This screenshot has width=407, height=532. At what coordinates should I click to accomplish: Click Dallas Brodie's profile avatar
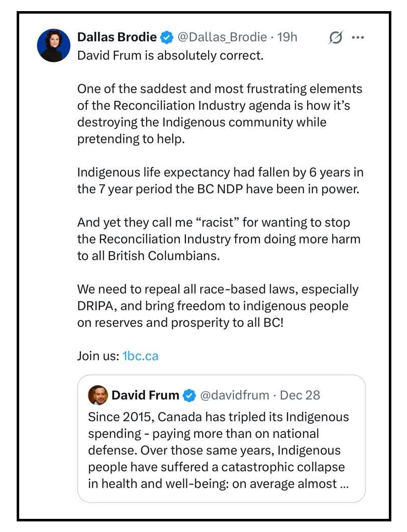coord(54,45)
